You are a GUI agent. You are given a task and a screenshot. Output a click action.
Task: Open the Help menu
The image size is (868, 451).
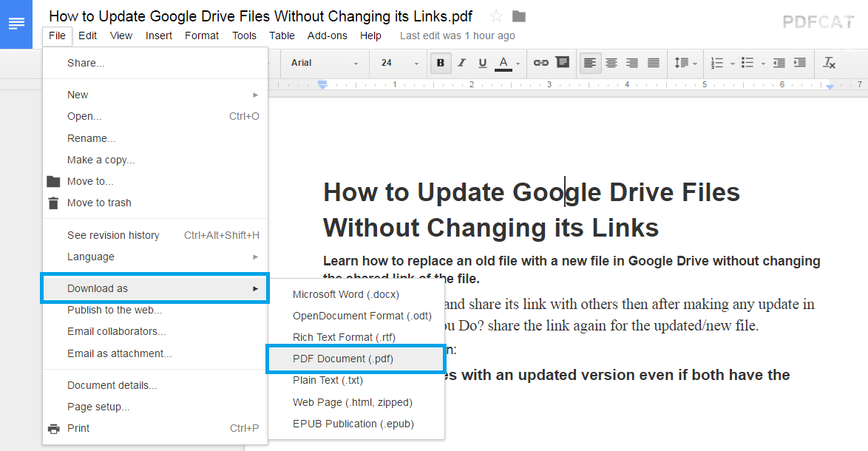pyautogui.click(x=370, y=35)
